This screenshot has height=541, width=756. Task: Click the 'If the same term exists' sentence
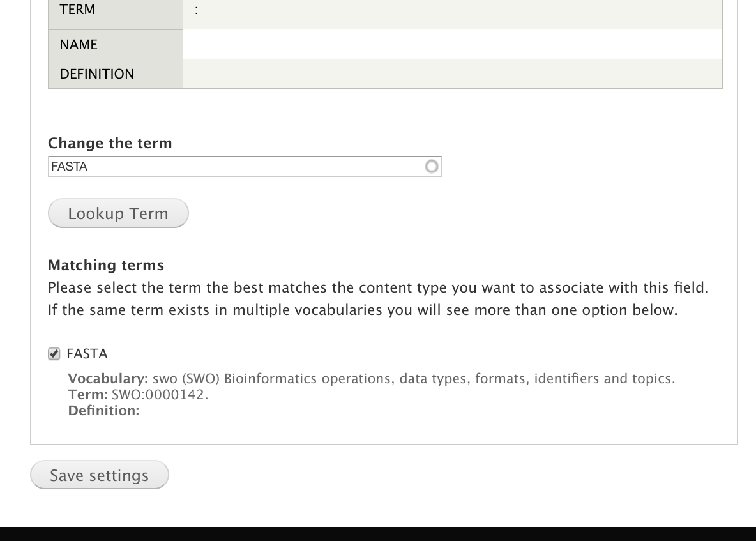(362, 311)
